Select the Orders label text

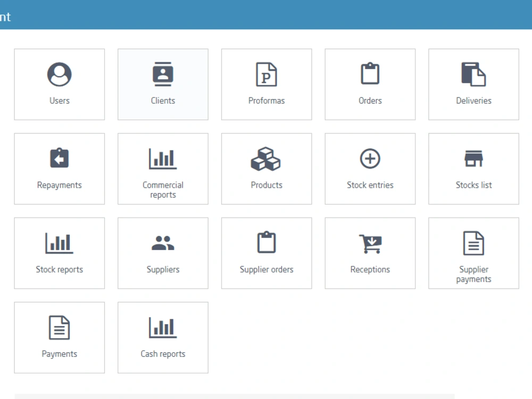pos(370,101)
